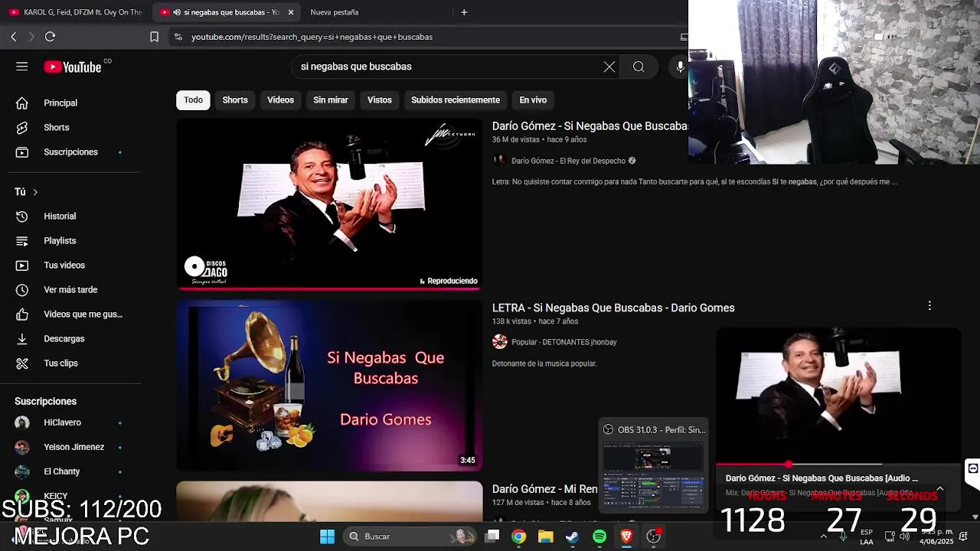Image resolution: width=980 pixels, height=551 pixels.
Task: Bookmark the page using the bookmark icon
Action: (x=154, y=37)
